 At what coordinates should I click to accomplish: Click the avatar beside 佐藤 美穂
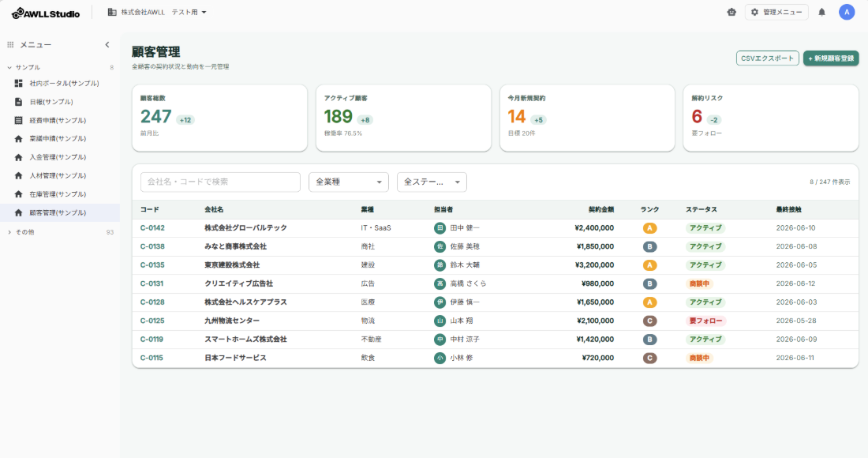[440, 246]
